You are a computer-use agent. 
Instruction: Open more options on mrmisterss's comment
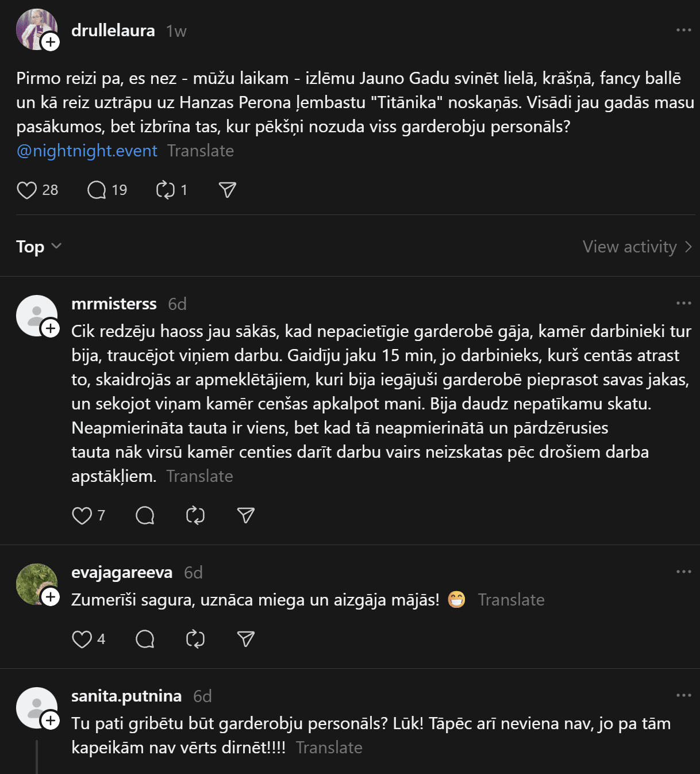pos(683,303)
